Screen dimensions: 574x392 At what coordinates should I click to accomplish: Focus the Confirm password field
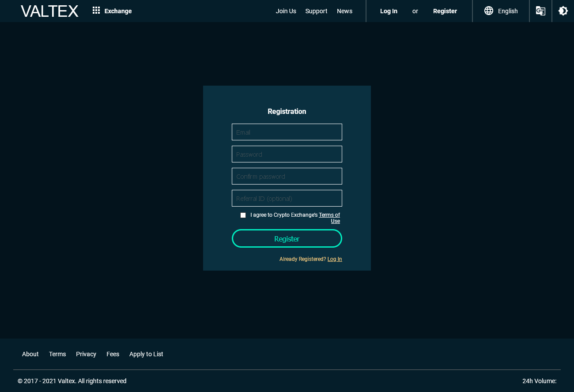coord(287,176)
